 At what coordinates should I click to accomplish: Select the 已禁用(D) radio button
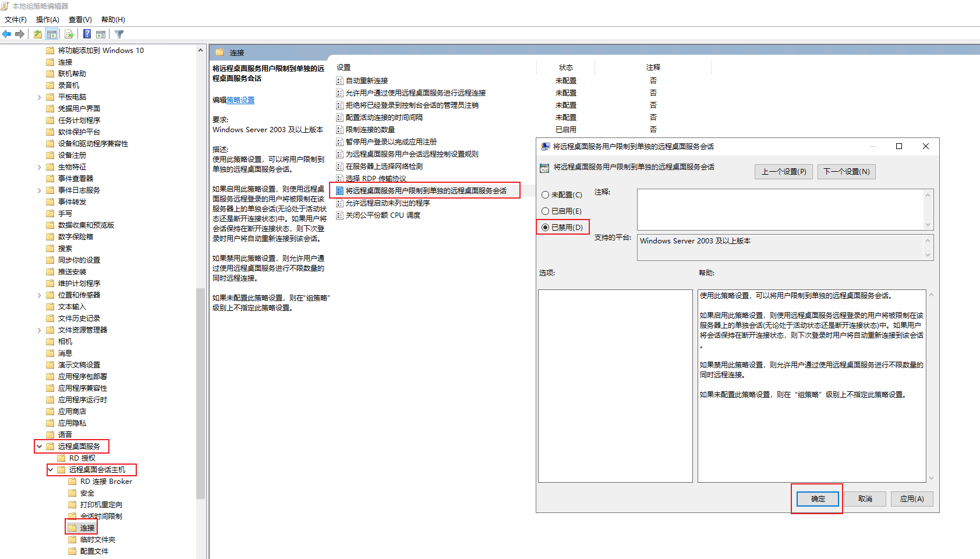pos(546,228)
